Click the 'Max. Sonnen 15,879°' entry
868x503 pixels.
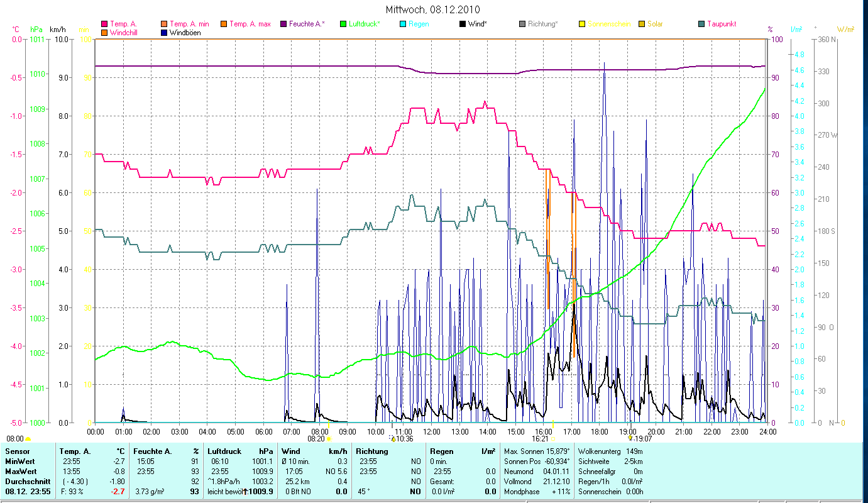pos(537,451)
